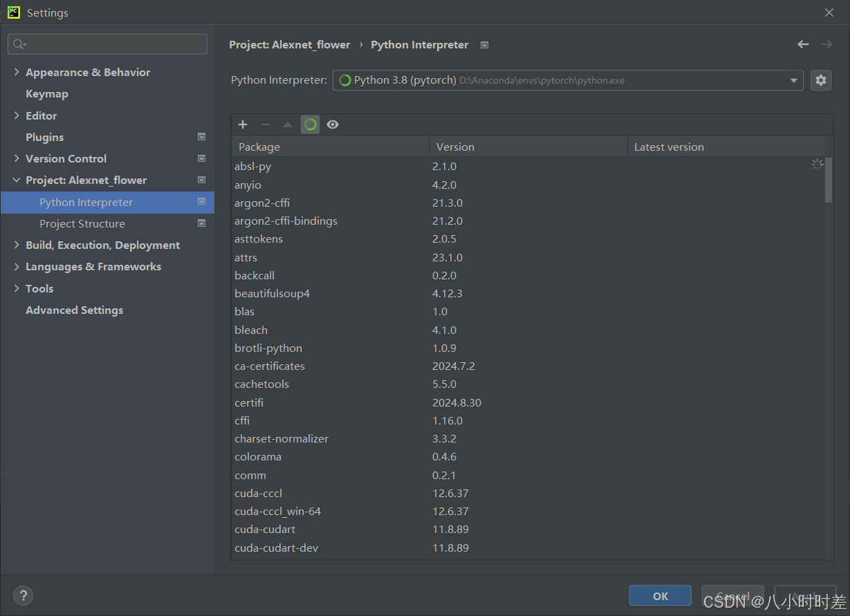
Task: Select the asttokens package row
Action: [x=528, y=239]
